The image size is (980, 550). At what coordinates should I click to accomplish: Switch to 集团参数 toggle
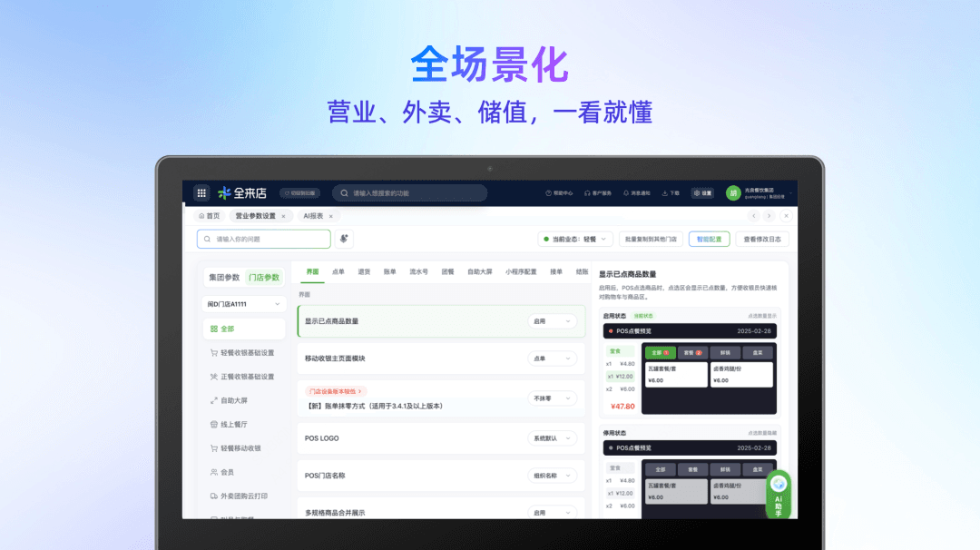(x=224, y=277)
